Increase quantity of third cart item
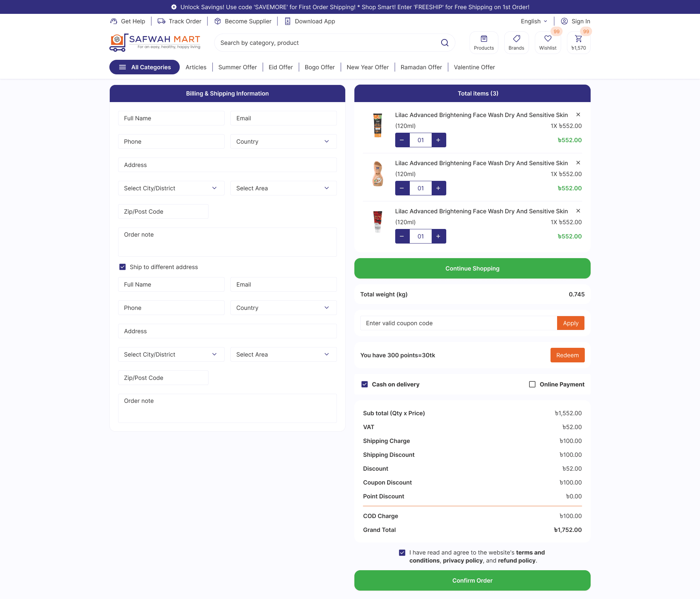Image resolution: width=700 pixels, height=599 pixels. pyautogui.click(x=439, y=236)
